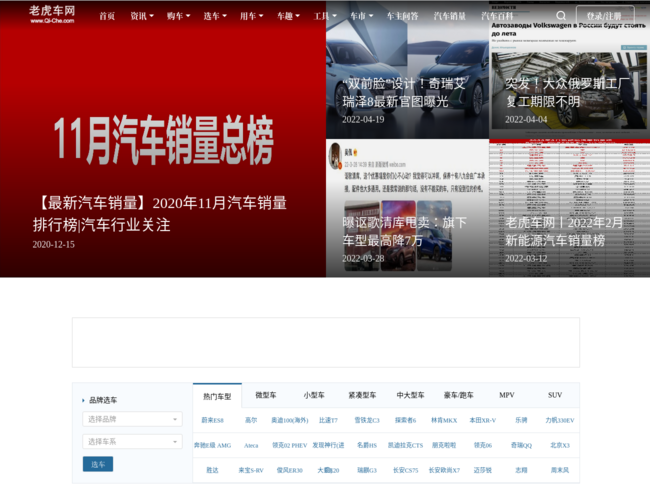Switch to the 微型车 tab
This screenshot has width=650, height=500.
click(266, 395)
